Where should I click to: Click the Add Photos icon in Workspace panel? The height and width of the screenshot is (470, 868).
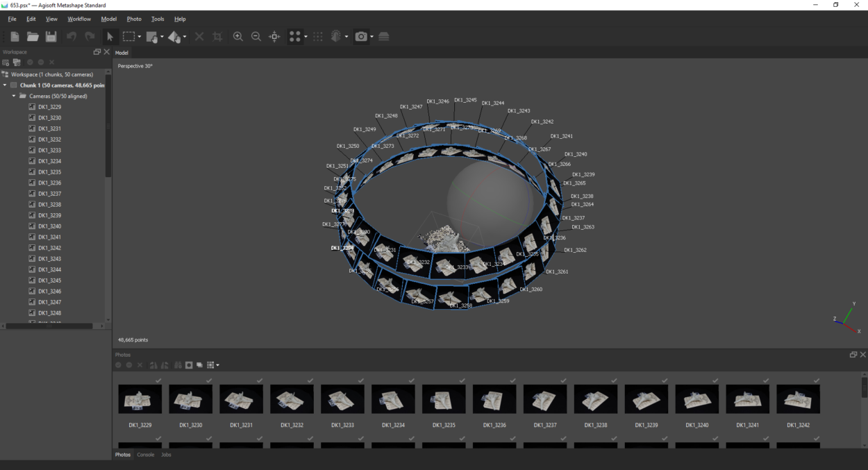tap(15, 62)
